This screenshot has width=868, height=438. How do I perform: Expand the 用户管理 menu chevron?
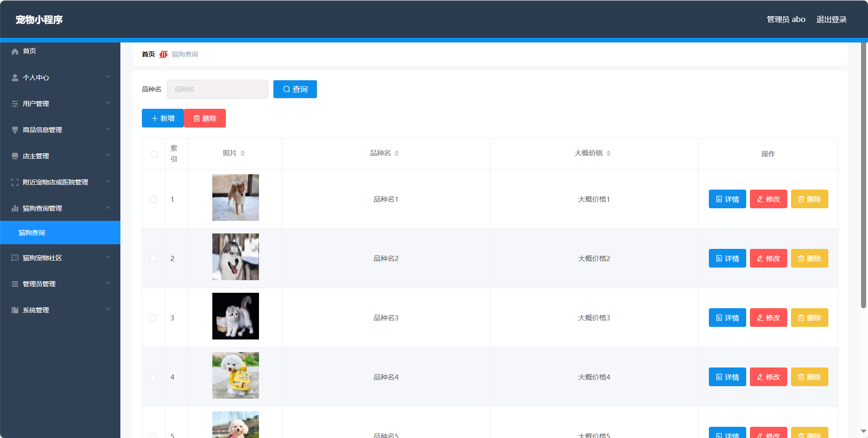pos(108,103)
